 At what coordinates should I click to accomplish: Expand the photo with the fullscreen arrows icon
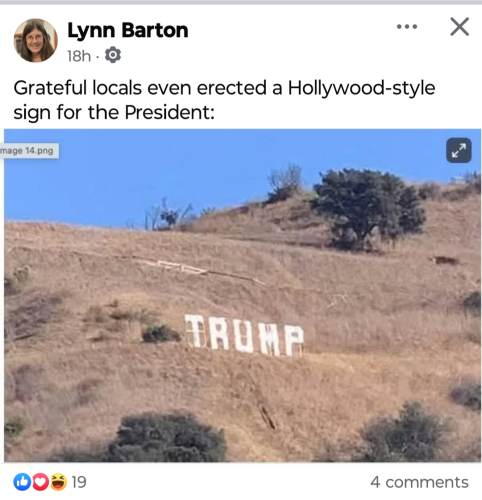(x=459, y=150)
